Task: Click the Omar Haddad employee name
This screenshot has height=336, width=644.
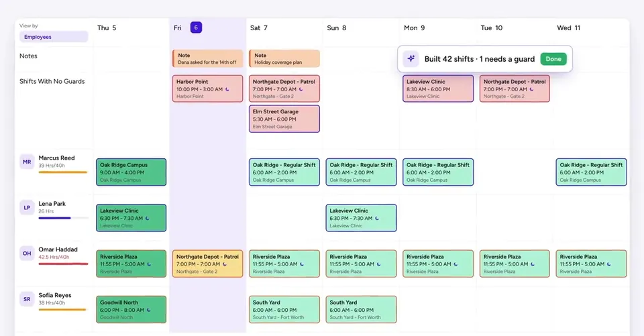Action: point(58,249)
